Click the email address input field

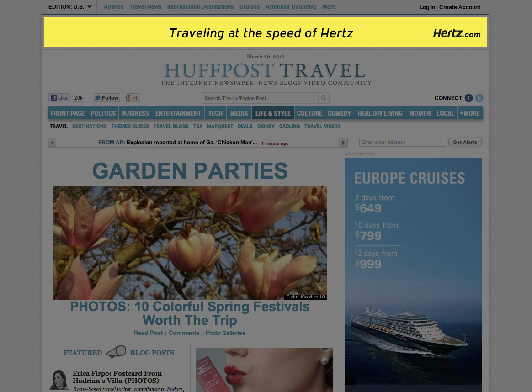click(402, 142)
